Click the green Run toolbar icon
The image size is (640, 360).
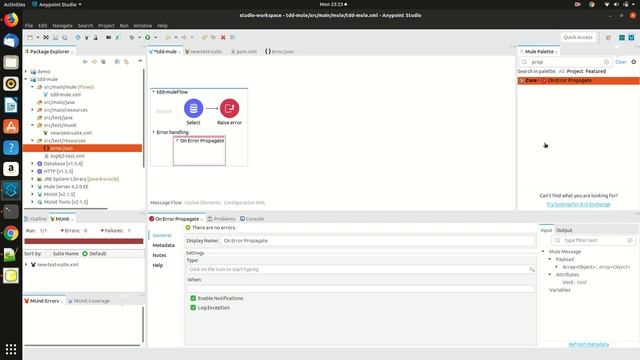[148, 38]
